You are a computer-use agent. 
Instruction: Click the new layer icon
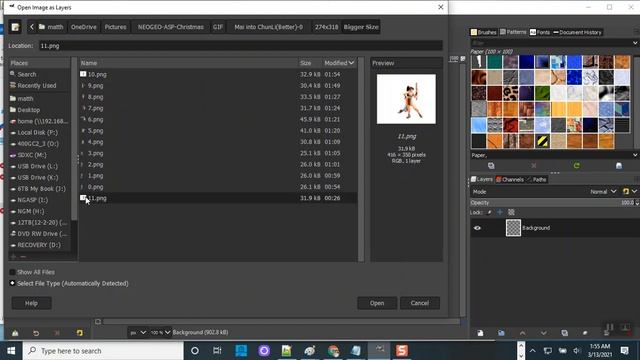480,333
